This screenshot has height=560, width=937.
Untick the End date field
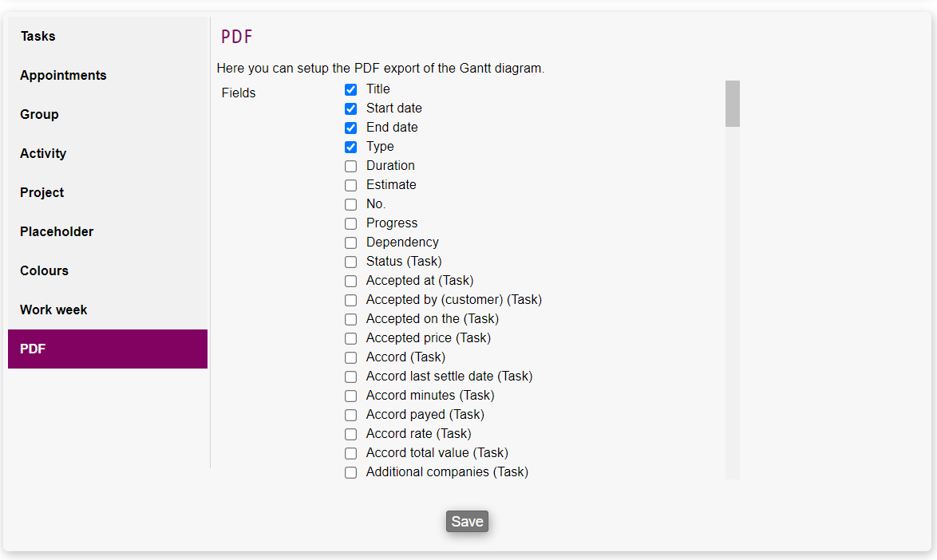[x=350, y=128]
